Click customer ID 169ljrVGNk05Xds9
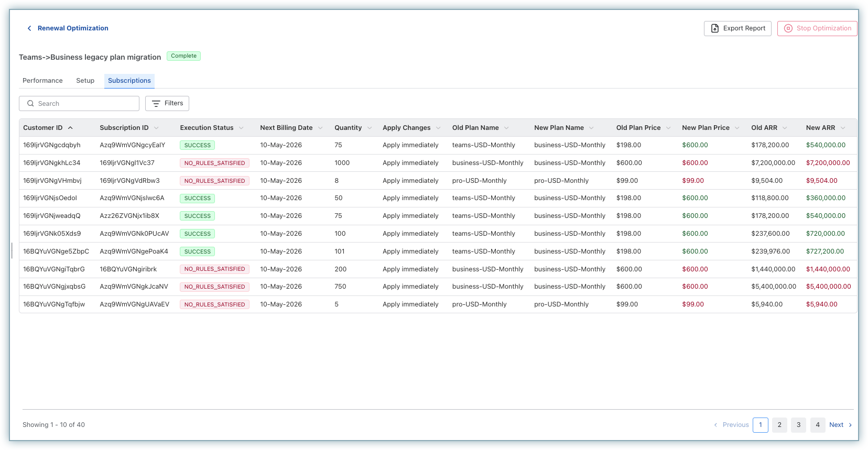The image size is (868, 450). pyautogui.click(x=52, y=234)
